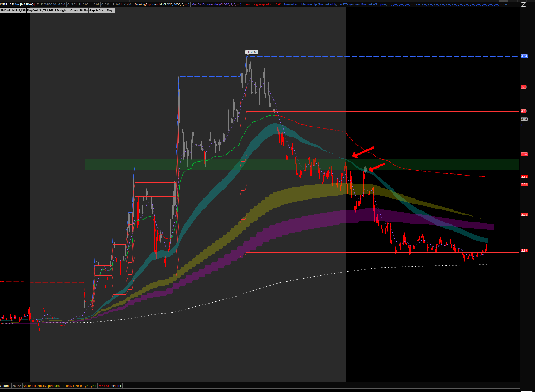This screenshot has height=392, width=535.
Task: Click the upper red arrow drawing
Action: [363, 152]
